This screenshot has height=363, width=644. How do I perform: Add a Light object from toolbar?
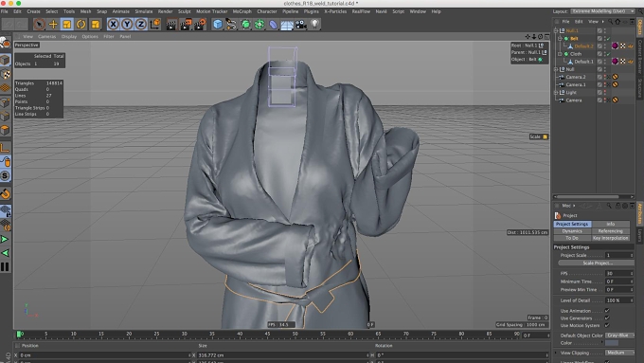tap(314, 25)
